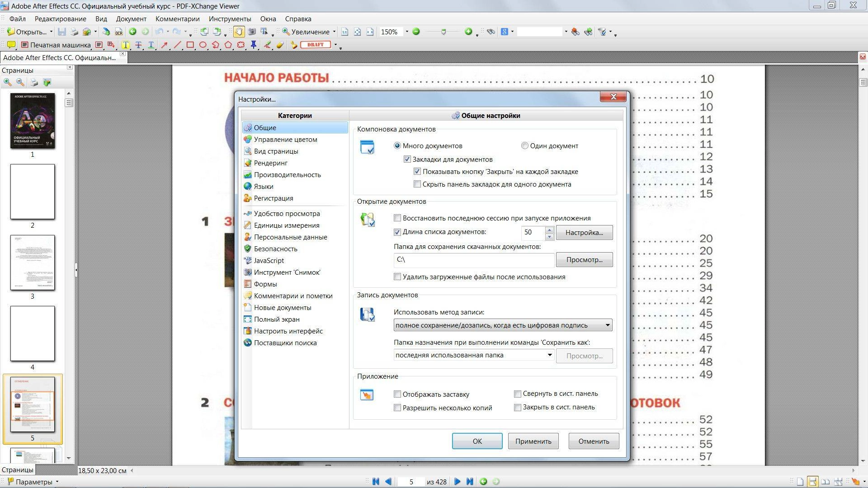Open 'последняя использованная папка' dropdown

coord(474,355)
